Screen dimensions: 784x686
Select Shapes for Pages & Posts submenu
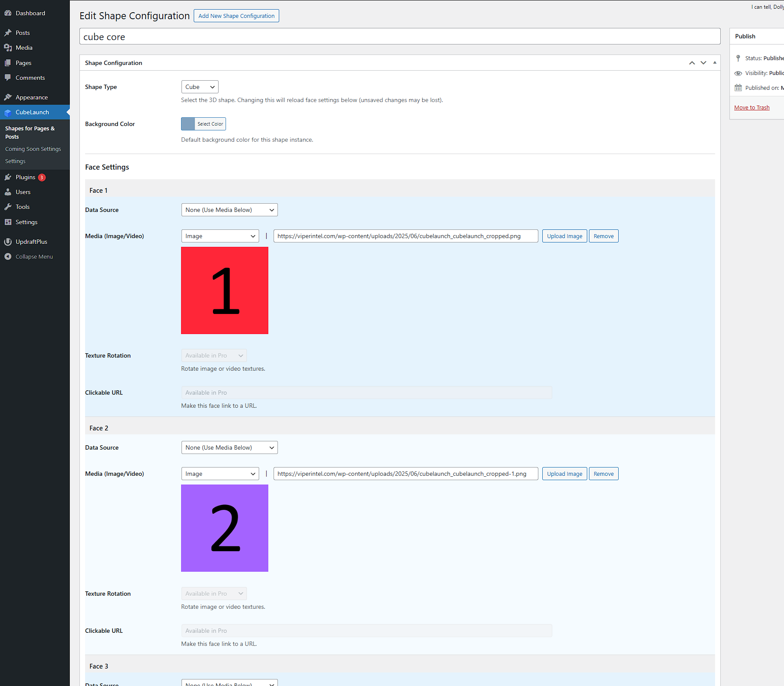click(x=30, y=133)
